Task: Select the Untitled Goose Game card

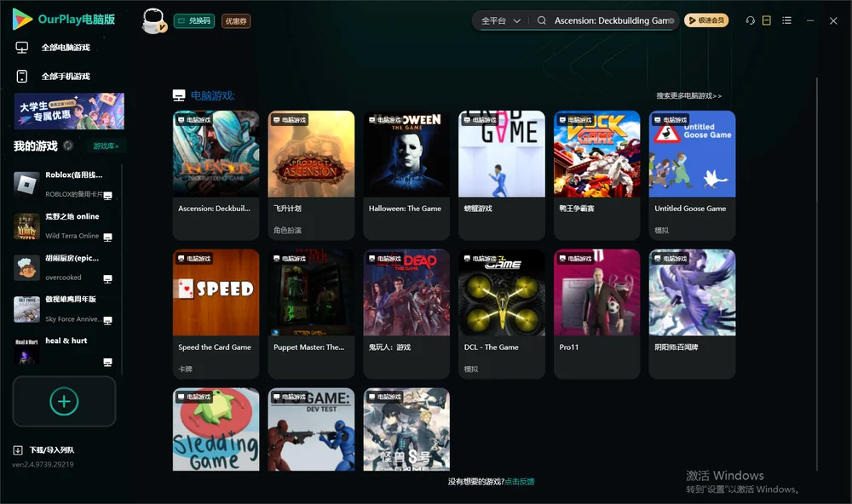Action: pyautogui.click(x=692, y=175)
